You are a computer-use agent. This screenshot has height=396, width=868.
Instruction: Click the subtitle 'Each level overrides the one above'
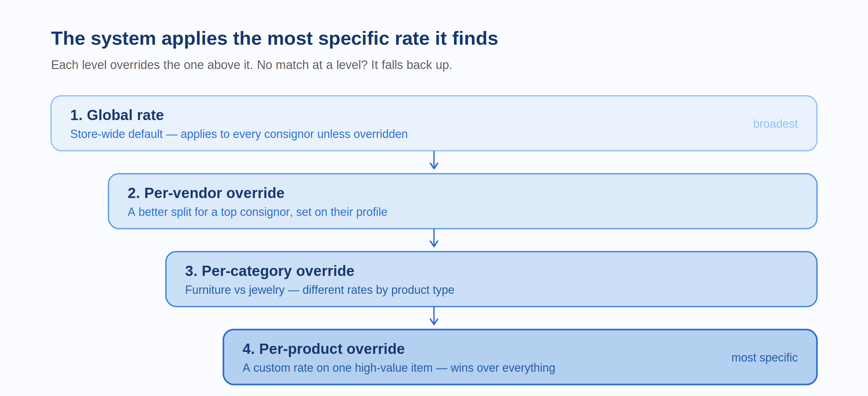(251, 65)
